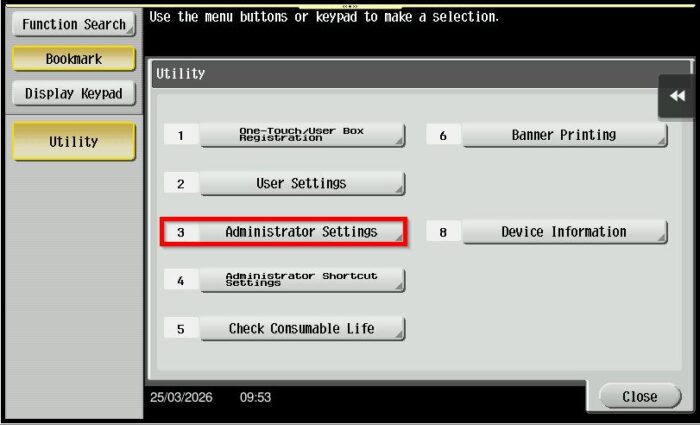This screenshot has width=700, height=425.
Task: Select the Utility side menu button
Action: [74, 142]
